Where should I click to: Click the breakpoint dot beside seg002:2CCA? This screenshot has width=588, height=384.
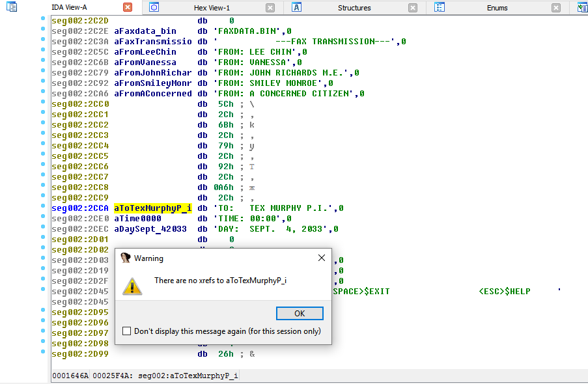[x=43, y=206]
